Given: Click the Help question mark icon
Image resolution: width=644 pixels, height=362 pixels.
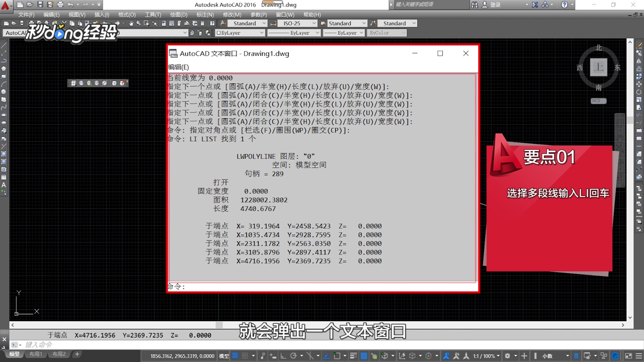Looking at the screenshot, I should (565, 5).
